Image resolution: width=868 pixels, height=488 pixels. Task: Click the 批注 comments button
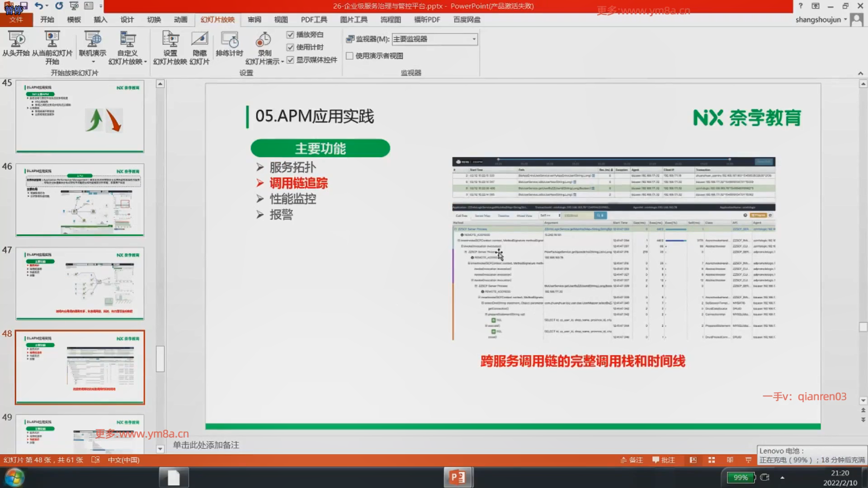pyautogui.click(x=664, y=460)
